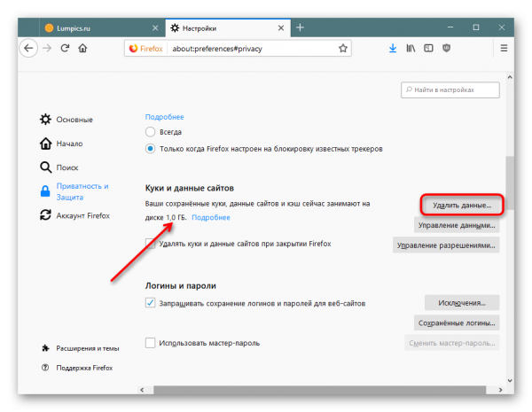532x412 pixels.
Task: Click the shield protection icon in toolbar
Action: tap(447, 48)
